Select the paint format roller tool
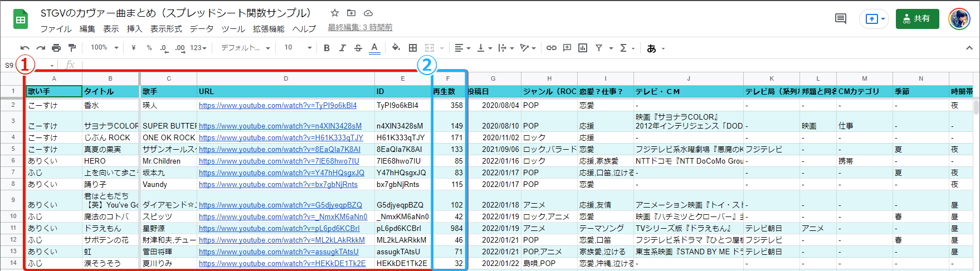The width and height of the screenshot is (980, 271). (72, 48)
